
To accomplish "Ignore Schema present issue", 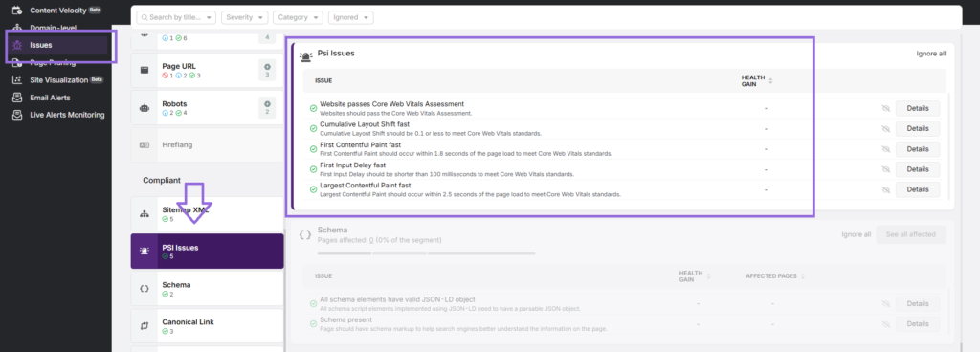I will (885, 324).
